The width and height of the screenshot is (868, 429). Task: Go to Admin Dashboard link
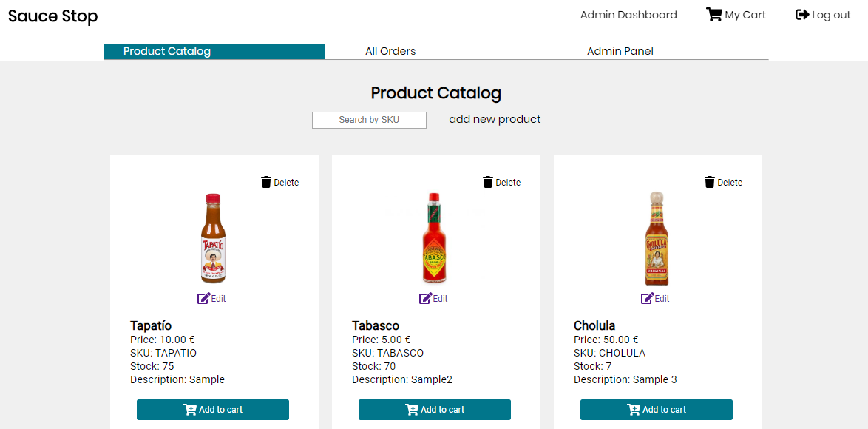[628, 15]
